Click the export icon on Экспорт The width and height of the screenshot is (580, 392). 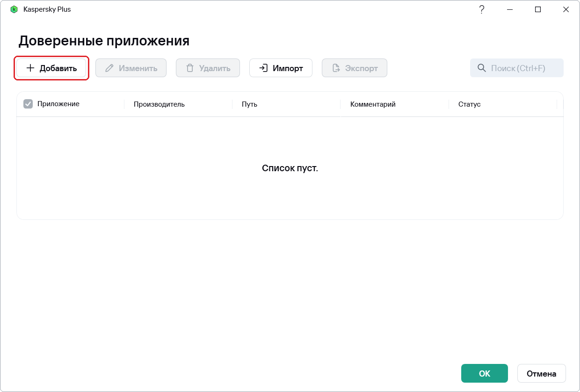tap(336, 68)
